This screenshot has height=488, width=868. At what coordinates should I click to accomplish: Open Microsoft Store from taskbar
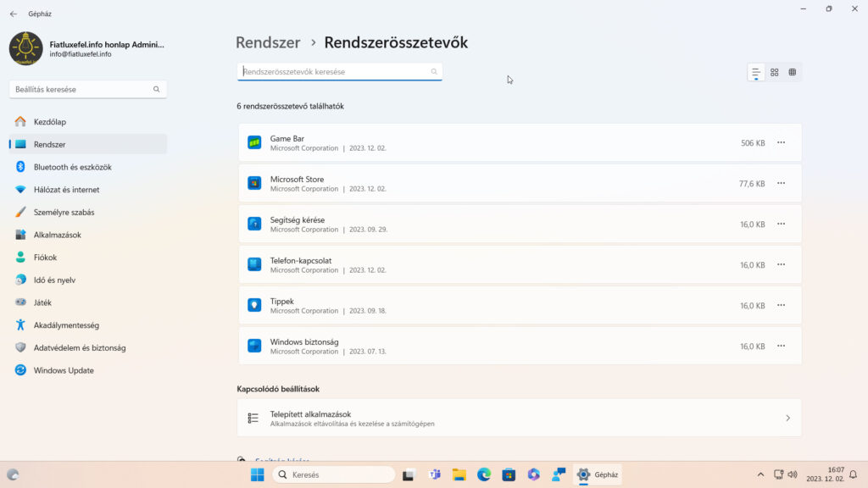click(x=509, y=474)
